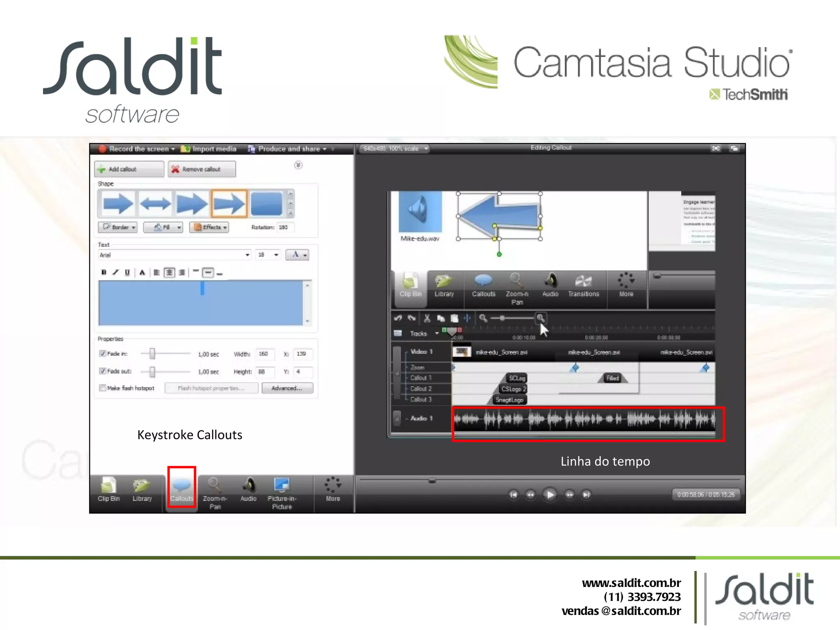Click the Fade in duration slider
The image size is (840, 630).
pos(152,353)
